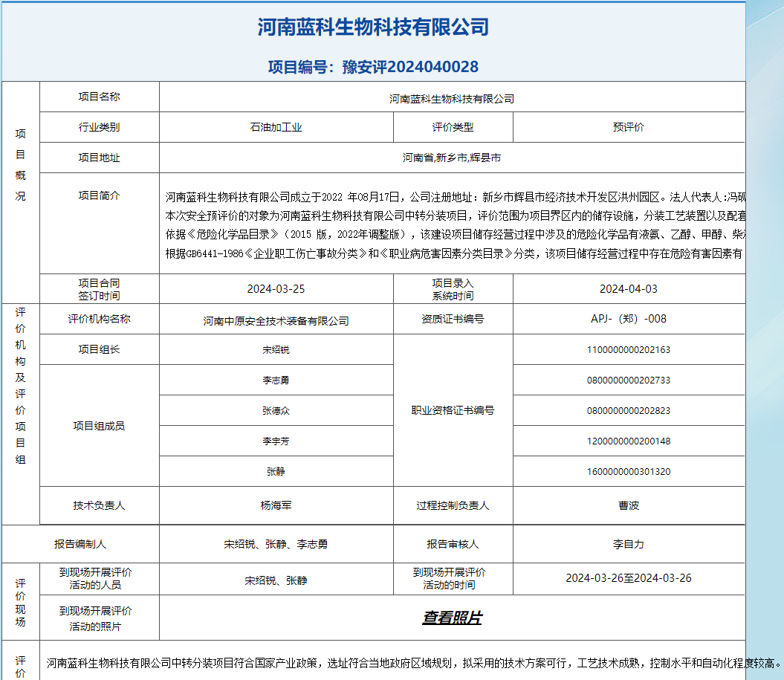Select agency name 河南中原安全技术装备有限公司

point(276,321)
